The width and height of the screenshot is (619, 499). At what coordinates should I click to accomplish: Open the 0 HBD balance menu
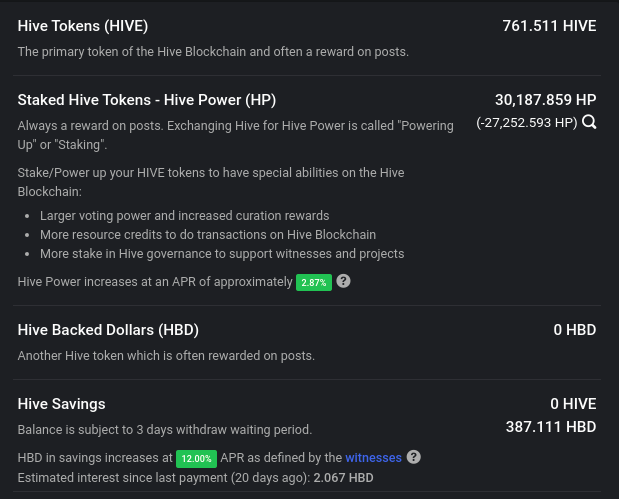click(574, 330)
